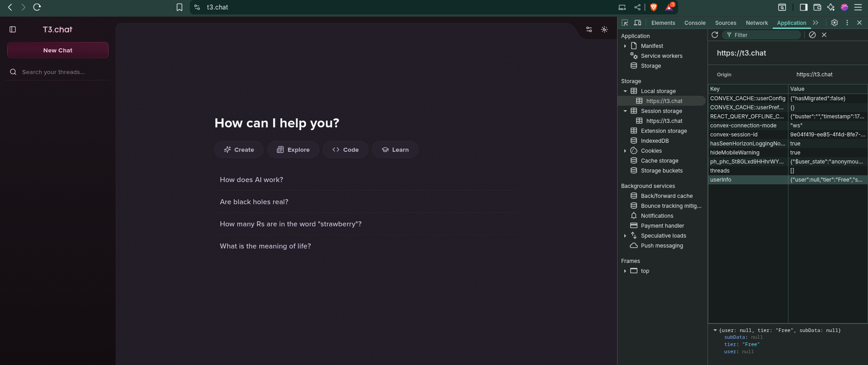
Task: Select the Learn category button
Action: 395,150
